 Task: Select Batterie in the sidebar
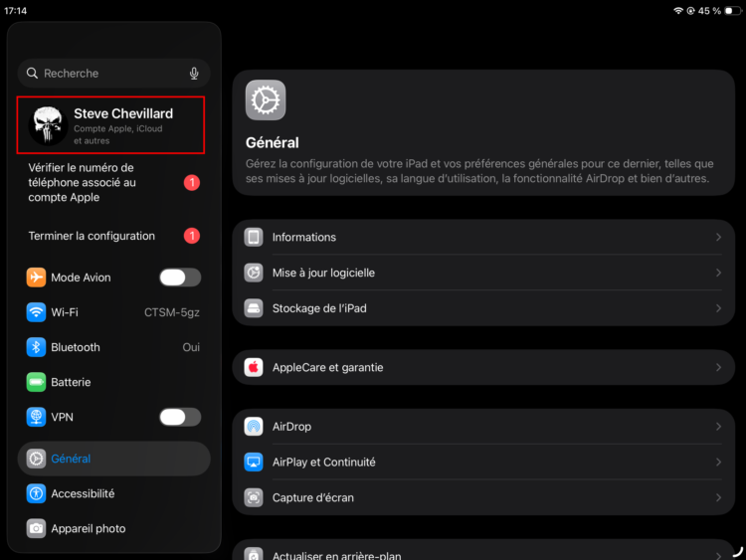(114, 382)
